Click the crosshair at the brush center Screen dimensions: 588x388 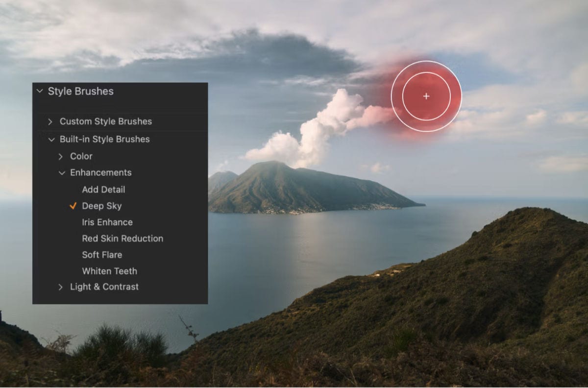[x=426, y=97]
